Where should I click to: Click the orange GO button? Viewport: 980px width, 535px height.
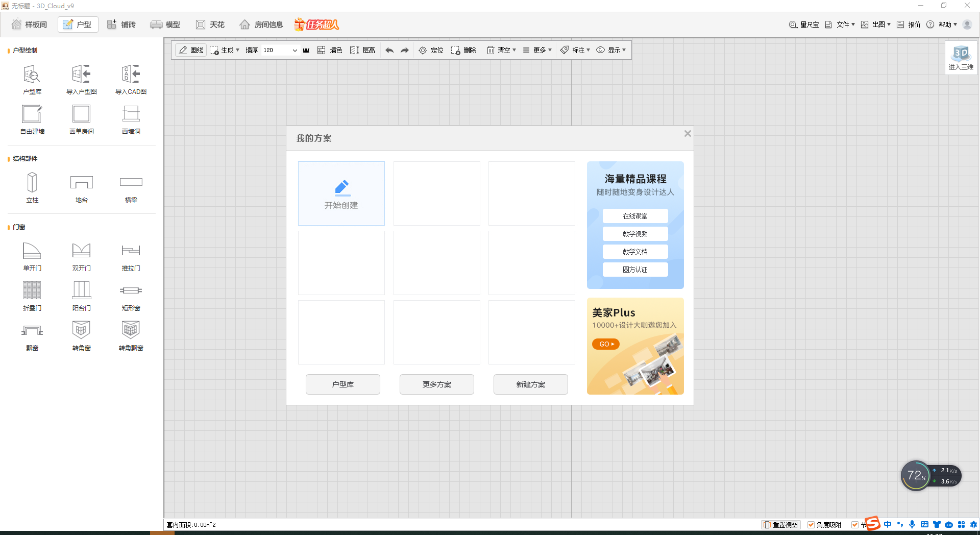pos(606,344)
